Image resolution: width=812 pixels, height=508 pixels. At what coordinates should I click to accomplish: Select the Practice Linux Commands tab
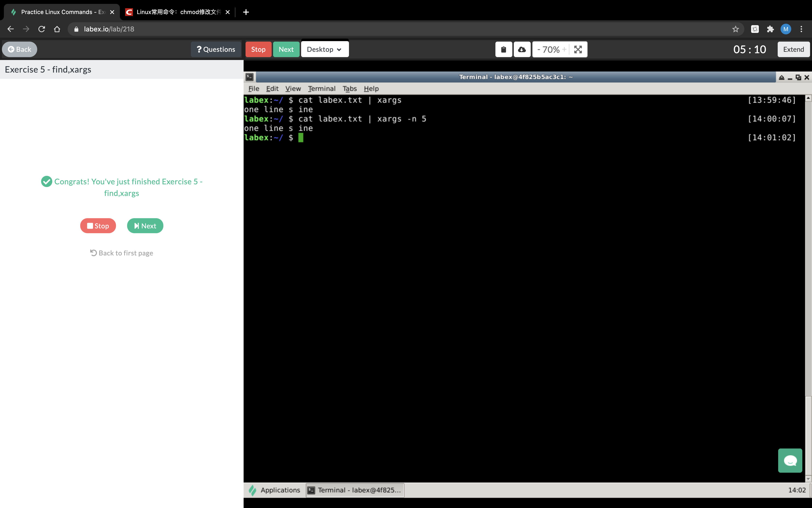(x=62, y=12)
